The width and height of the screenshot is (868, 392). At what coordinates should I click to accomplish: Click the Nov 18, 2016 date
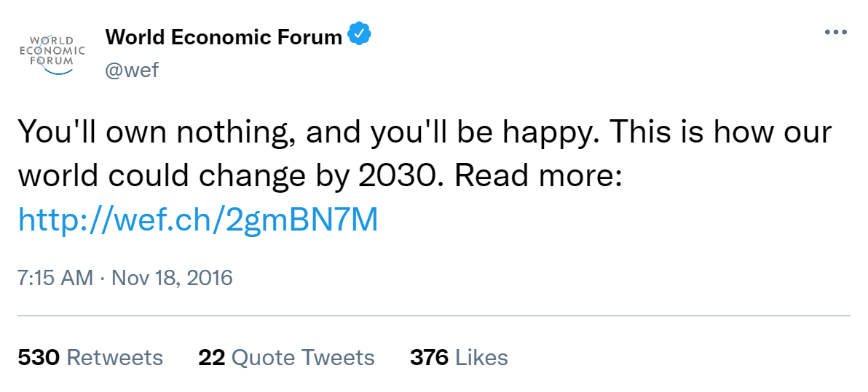coord(171,278)
